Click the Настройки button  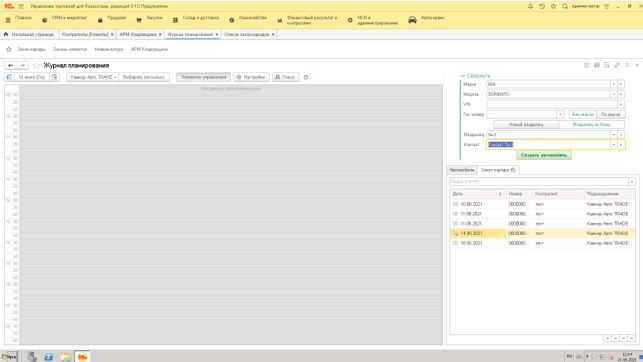251,77
